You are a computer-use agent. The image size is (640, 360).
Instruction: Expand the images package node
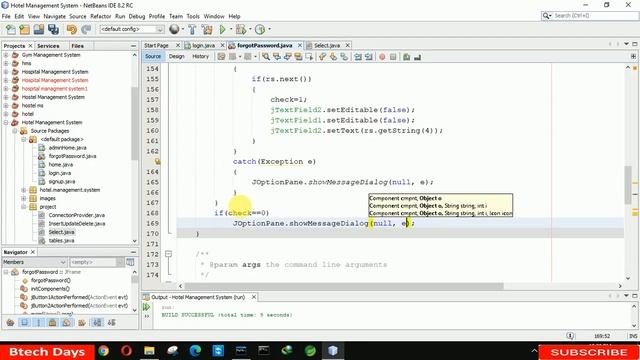pos(24,198)
